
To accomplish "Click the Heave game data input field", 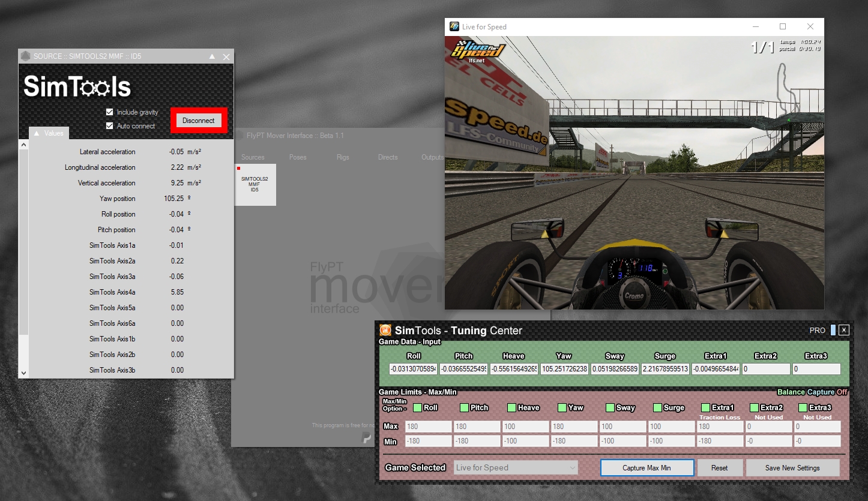I will click(x=514, y=369).
